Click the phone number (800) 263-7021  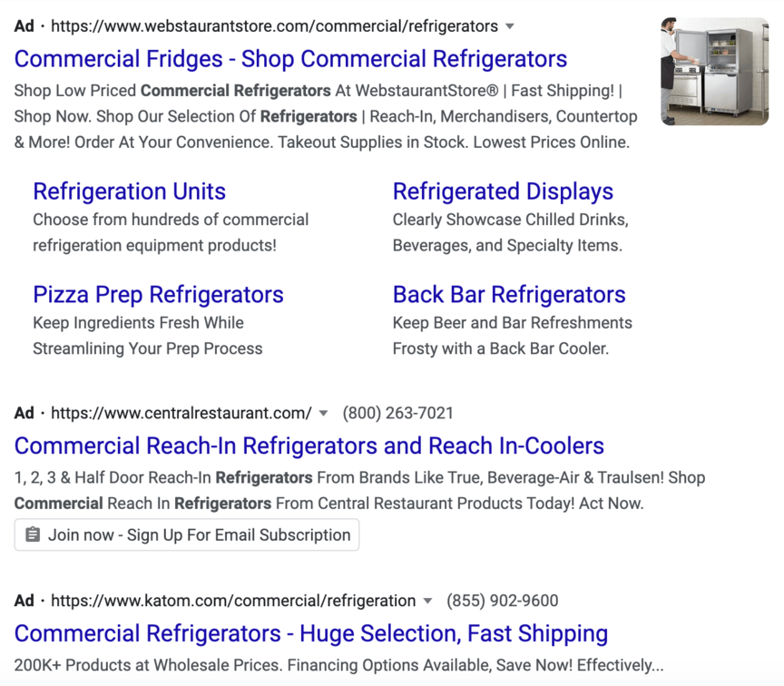[397, 413]
